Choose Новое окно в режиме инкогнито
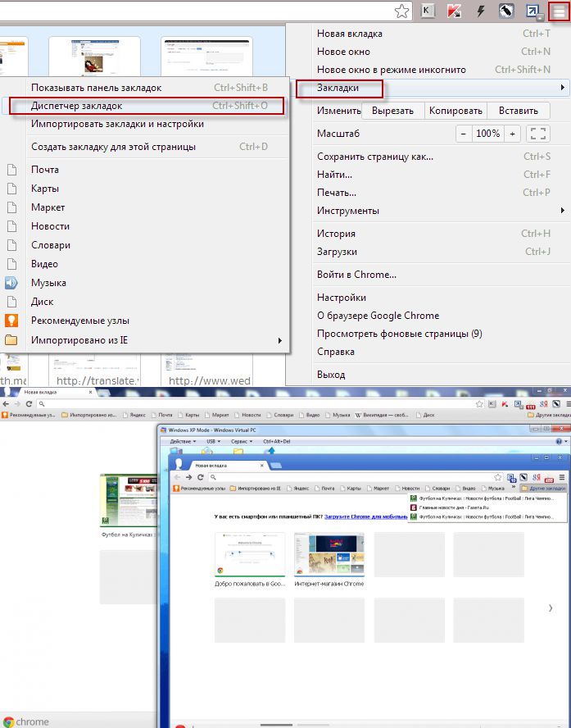This screenshot has height=728, width=571. (441, 70)
